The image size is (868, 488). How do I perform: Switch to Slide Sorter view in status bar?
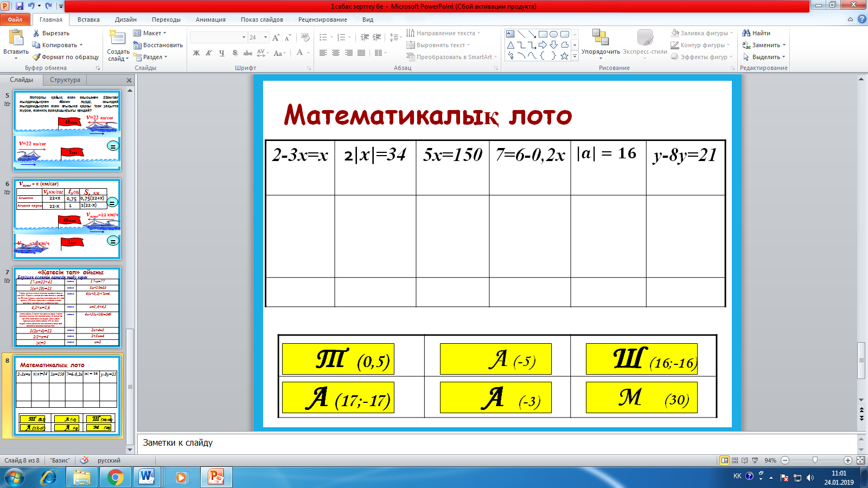point(735,460)
